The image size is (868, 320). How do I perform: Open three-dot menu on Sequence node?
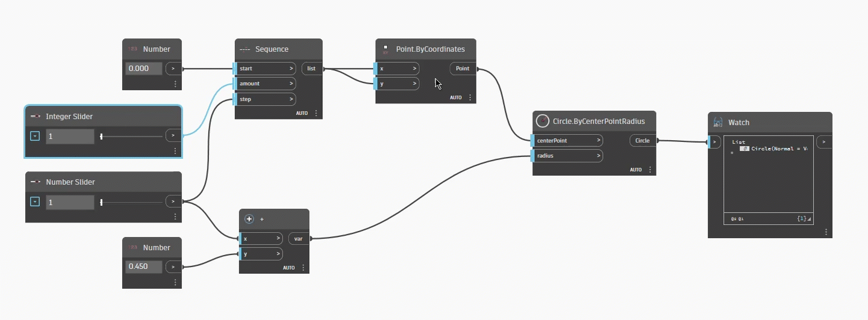[316, 113]
